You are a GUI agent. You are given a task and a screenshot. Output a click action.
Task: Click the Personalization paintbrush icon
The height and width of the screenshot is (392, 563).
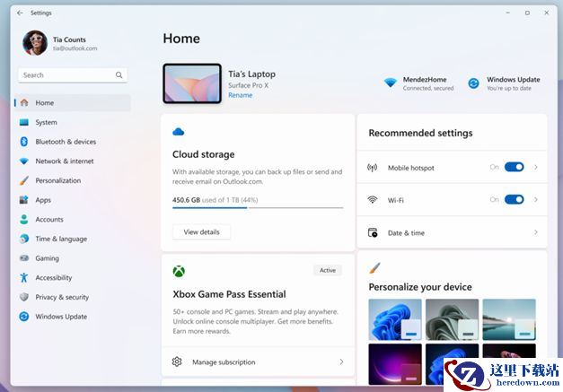tap(24, 180)
